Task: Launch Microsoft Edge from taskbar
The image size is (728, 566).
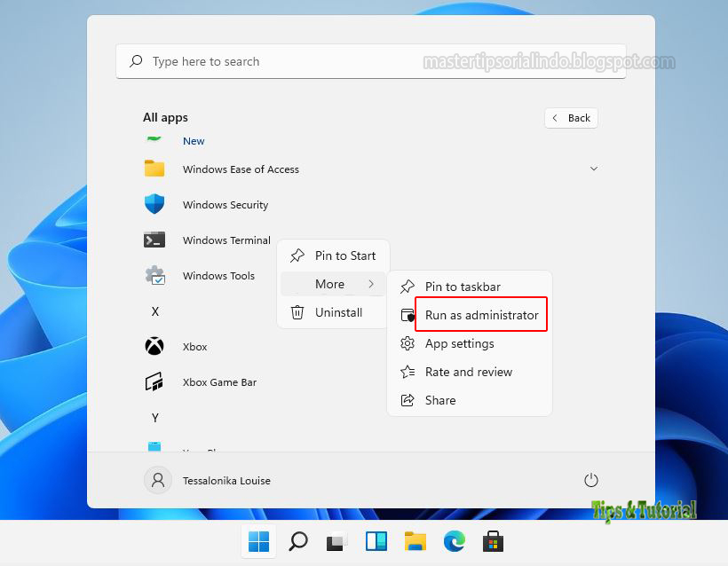Action: click(x=454, y=541)
